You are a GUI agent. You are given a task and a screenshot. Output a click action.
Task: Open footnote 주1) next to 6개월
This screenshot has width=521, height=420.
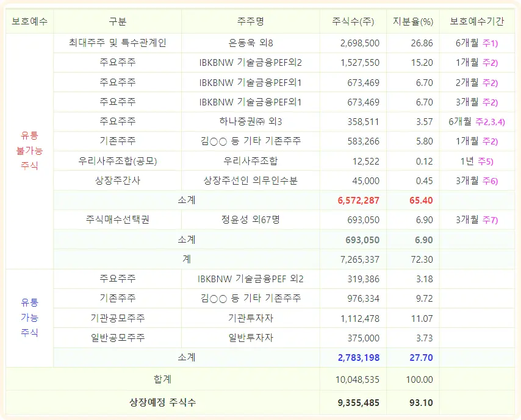pos(490,43)
